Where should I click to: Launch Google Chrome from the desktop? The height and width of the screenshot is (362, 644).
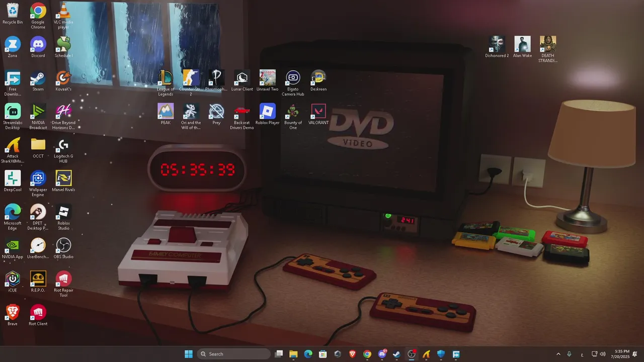click(x=38, y=16)
